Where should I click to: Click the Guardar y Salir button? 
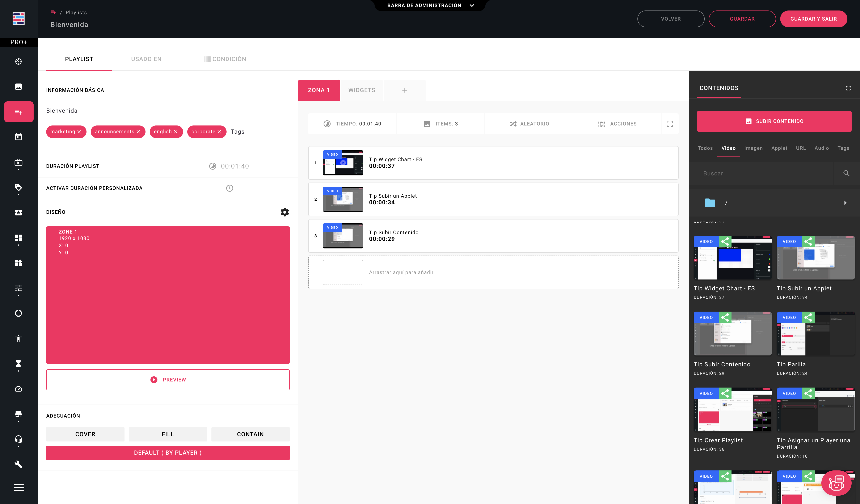[813, 19]
